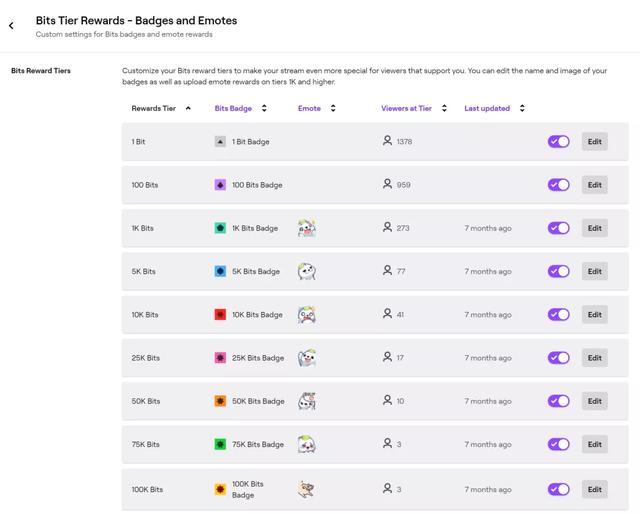Click the 1K Bits emote image
Image resolution: width=640 pixels, height=514 pixels.
[x=307, y=228]
